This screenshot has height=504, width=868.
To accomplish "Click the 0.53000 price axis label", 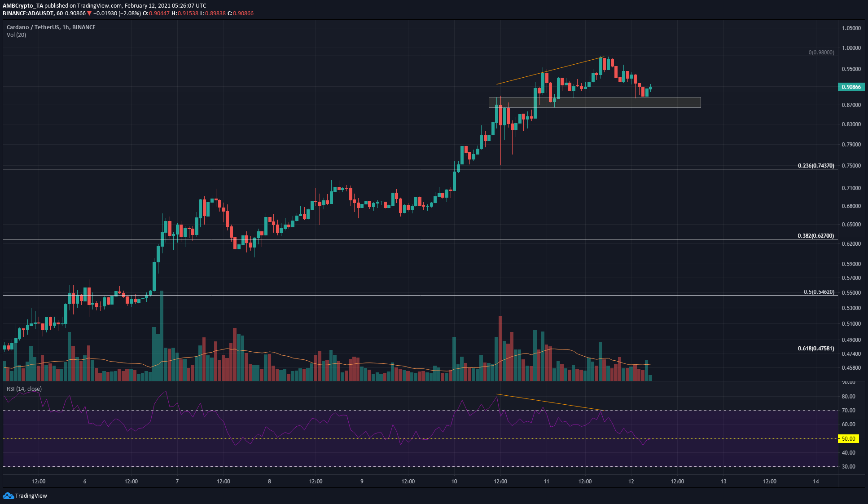I will coord(851,308).
